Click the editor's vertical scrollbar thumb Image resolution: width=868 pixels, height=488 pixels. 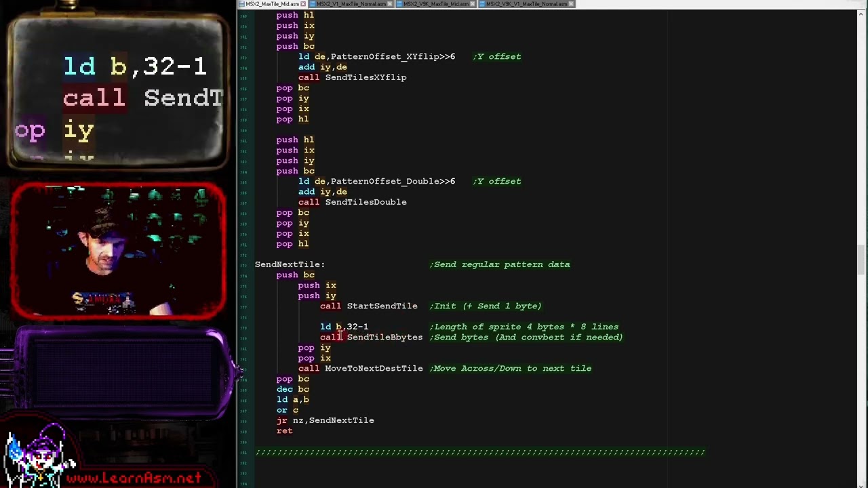click(862, 259)
